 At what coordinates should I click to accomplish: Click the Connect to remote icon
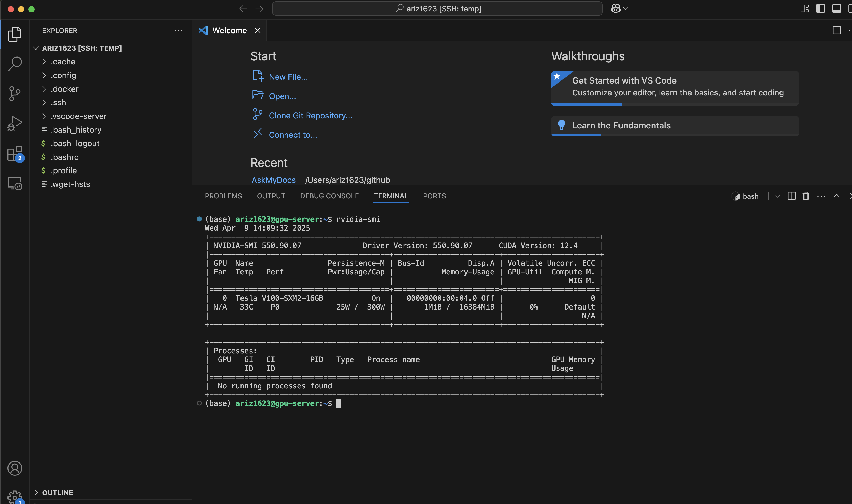(x=258, y=133)
